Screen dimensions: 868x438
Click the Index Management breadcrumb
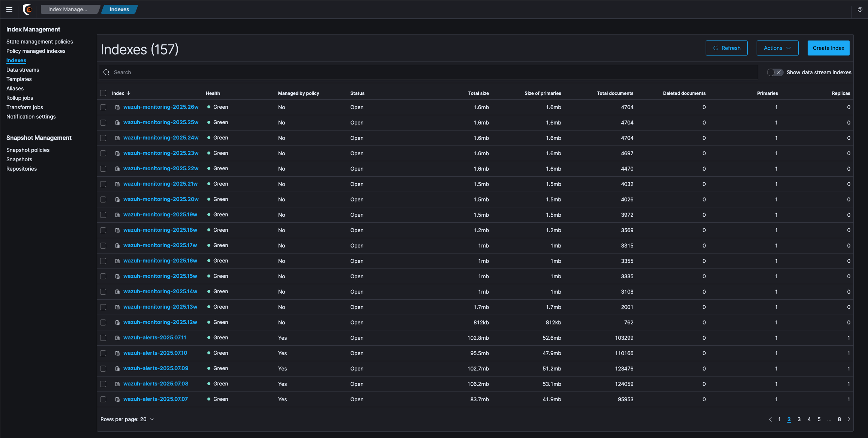[68, 9]
